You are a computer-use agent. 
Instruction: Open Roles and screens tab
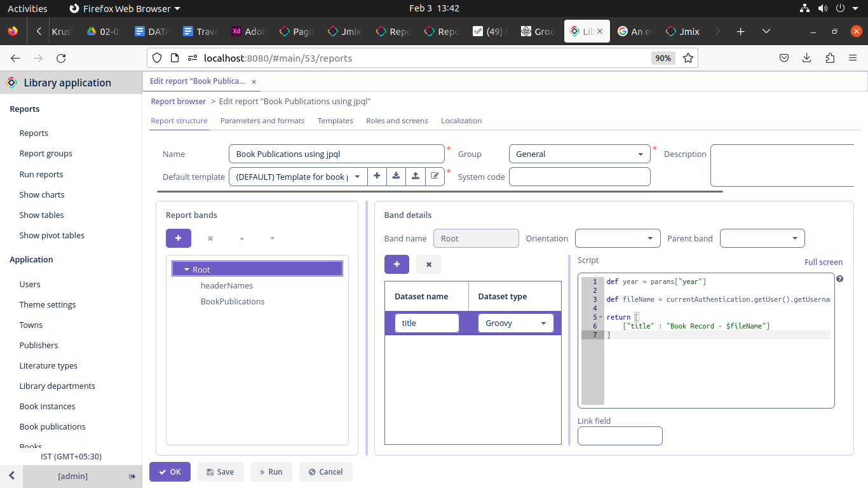(x=397, y=121)
